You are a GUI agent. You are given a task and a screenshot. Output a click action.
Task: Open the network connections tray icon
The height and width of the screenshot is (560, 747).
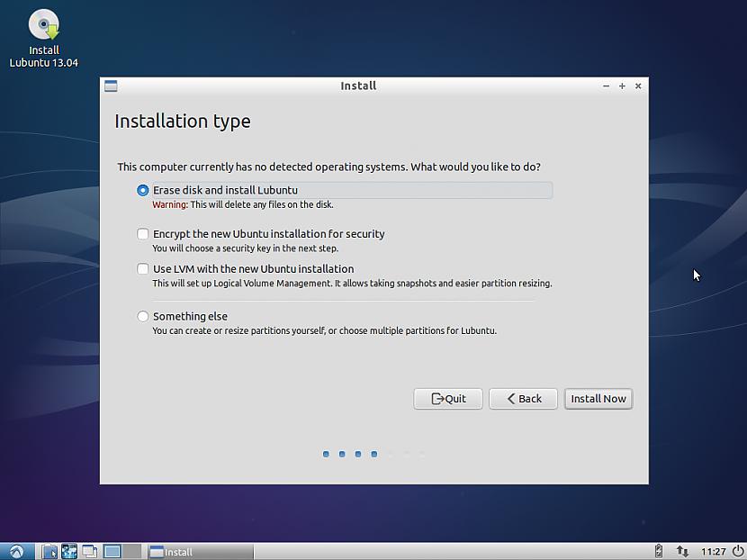coord(682,551)
